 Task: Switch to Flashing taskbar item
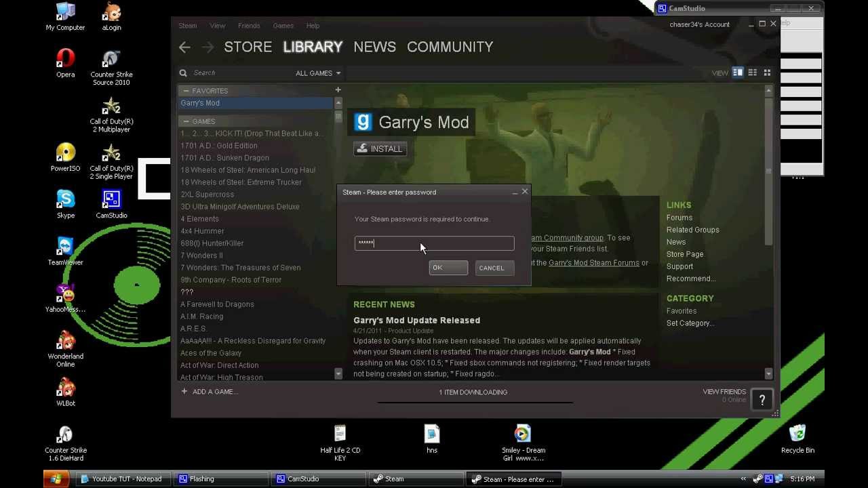[220, 479]
